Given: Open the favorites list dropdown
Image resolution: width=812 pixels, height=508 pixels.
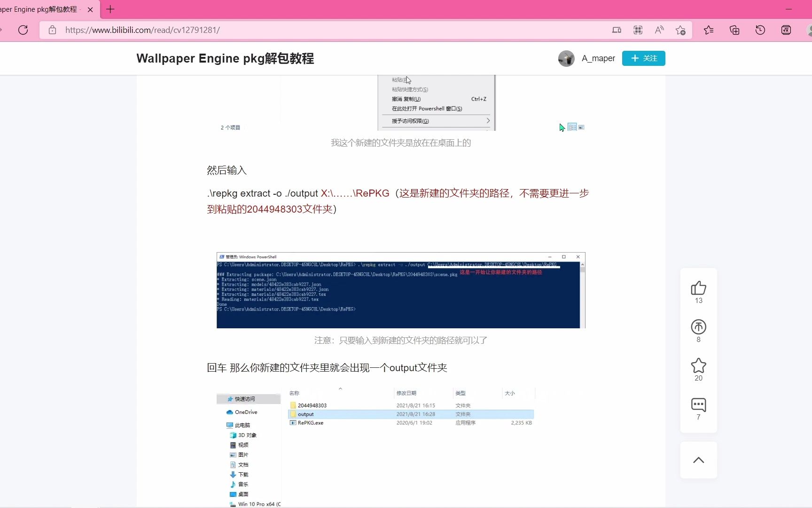Looking at the screenshot, I should point(709,30).
